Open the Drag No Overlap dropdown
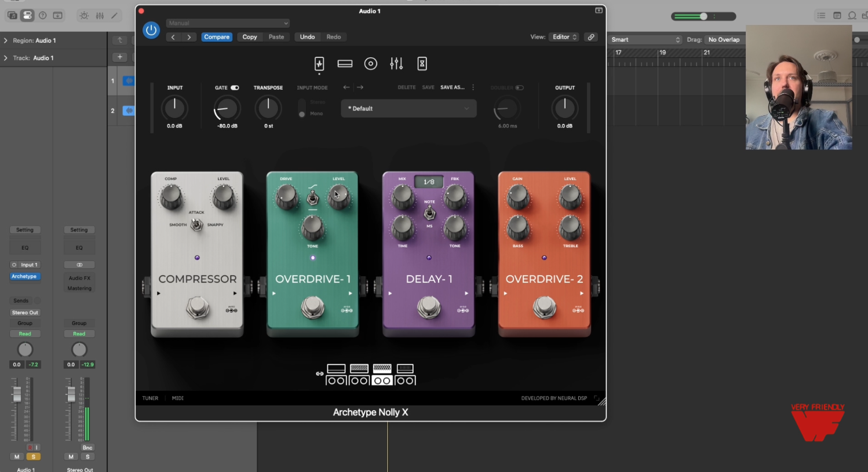 724,39
